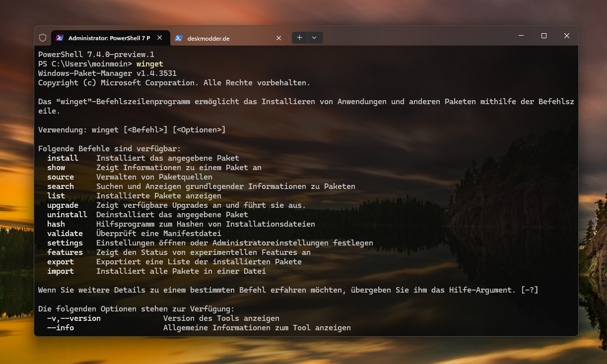Image resolution: width=607 pixels, height=364 pixels.
Task: Click the 'Windows-Paket-Manager v1.4.3531' text
Action: pos(107,73)
